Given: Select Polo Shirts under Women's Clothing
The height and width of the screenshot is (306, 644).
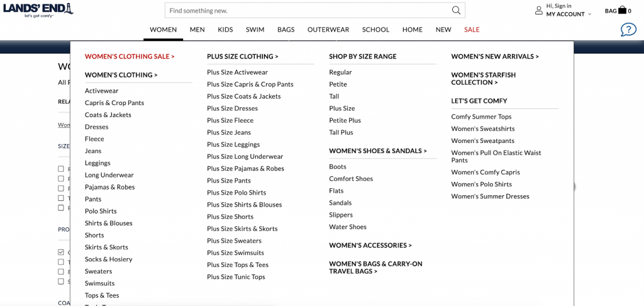Looking at the screenshot, I should click(101, 211).
